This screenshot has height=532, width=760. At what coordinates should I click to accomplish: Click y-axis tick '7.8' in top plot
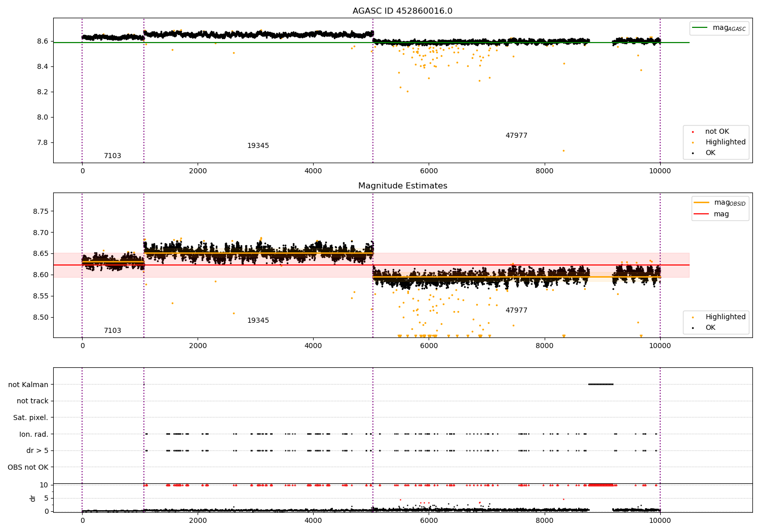[43, 143]
